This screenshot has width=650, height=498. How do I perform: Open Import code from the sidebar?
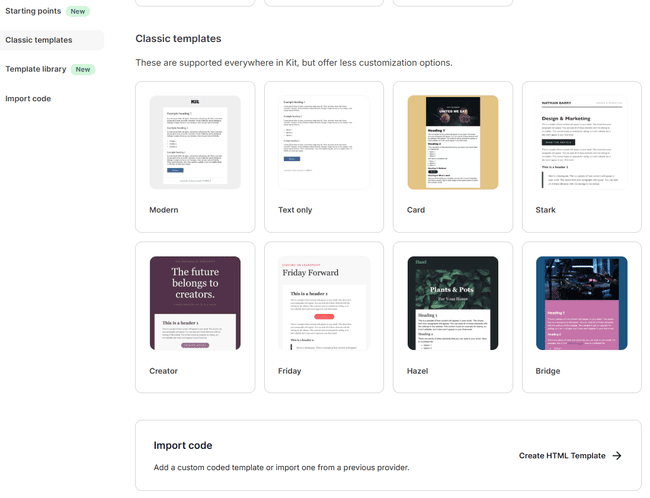[28, 98]
